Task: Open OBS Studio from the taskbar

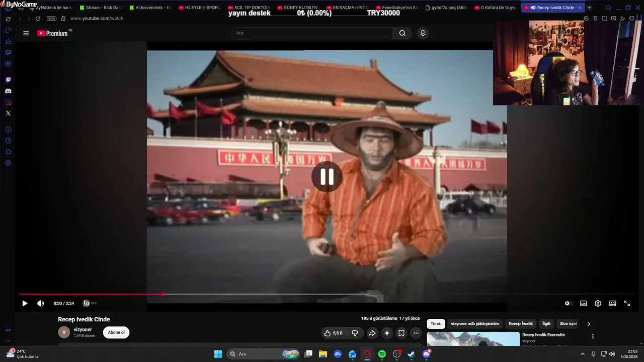Action: (x=396, y=354)
